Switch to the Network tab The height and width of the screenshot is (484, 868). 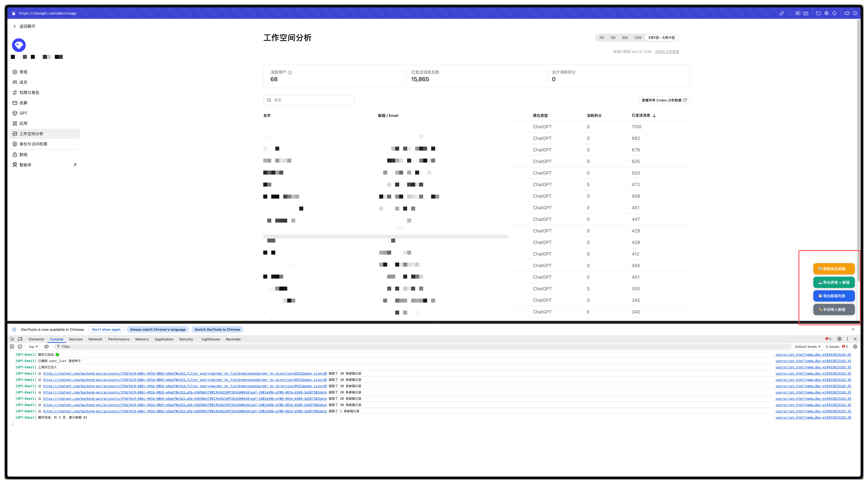point(95,339)
